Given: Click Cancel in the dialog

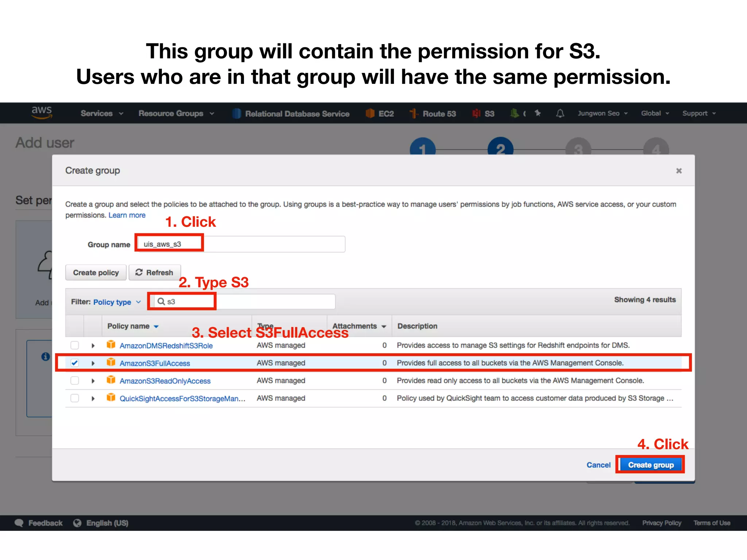Looking at the screenshot, I should click(x=598, y=465).
